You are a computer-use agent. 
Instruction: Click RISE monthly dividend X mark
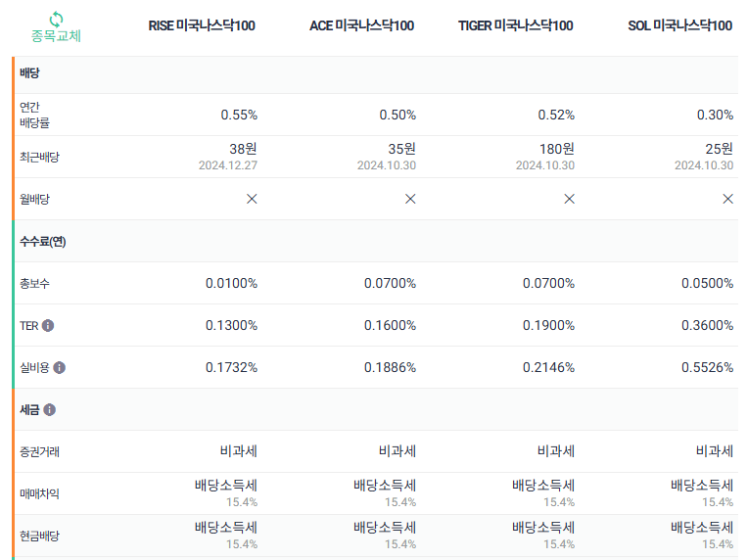(252, 199)
